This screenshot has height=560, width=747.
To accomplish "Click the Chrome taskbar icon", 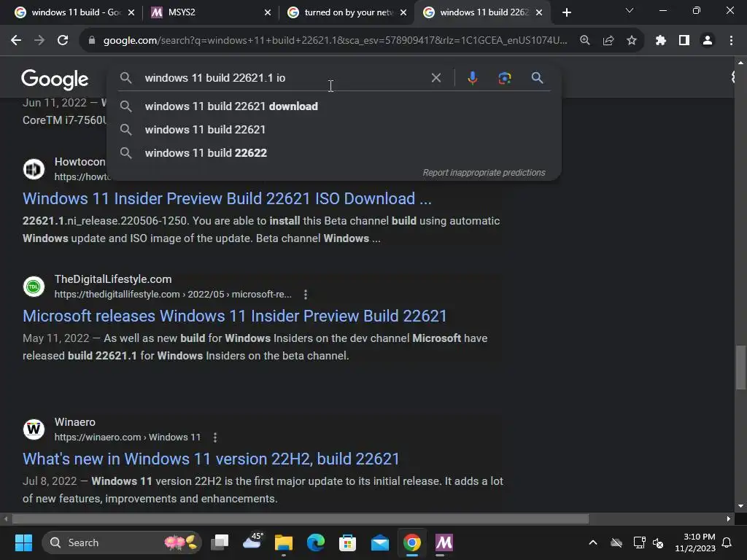I will 412,542.
